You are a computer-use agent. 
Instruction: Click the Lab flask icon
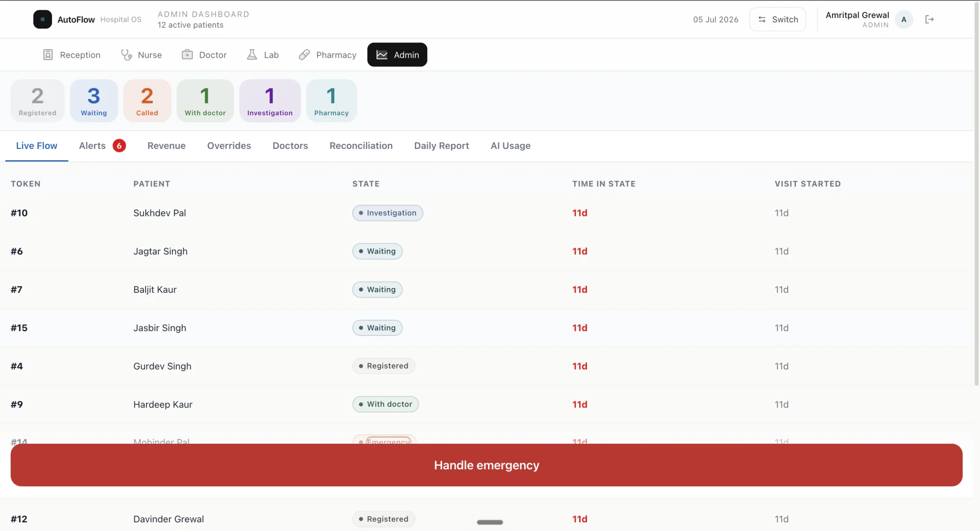click(252, 55)
